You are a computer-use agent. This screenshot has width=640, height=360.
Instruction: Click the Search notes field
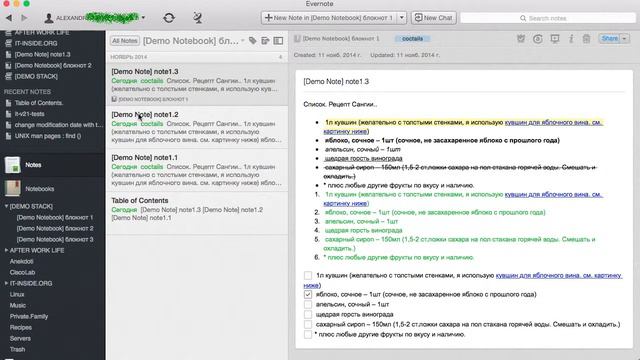548,18
